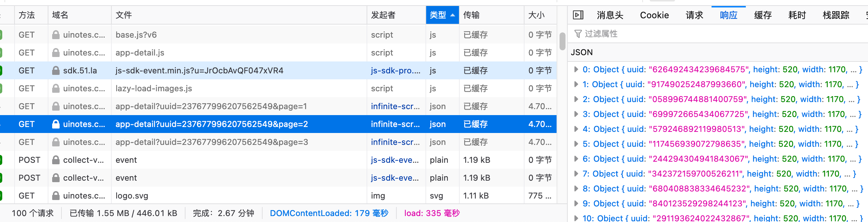Expand JSON object 5 in response
This screenshot has height=222, width=868.
point(576,144)
